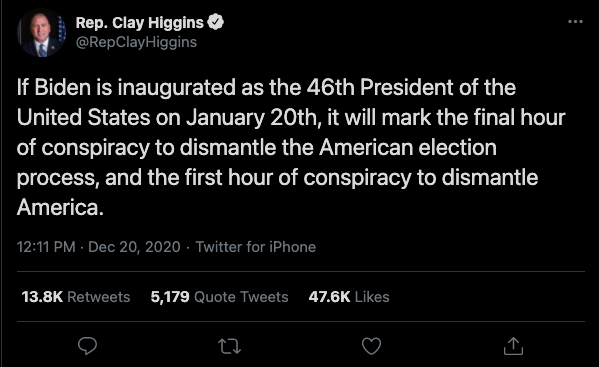This screenshot has width=599, height=367.
Task: Click the phrase American election in tweet
Action: (x=408, y=147)
